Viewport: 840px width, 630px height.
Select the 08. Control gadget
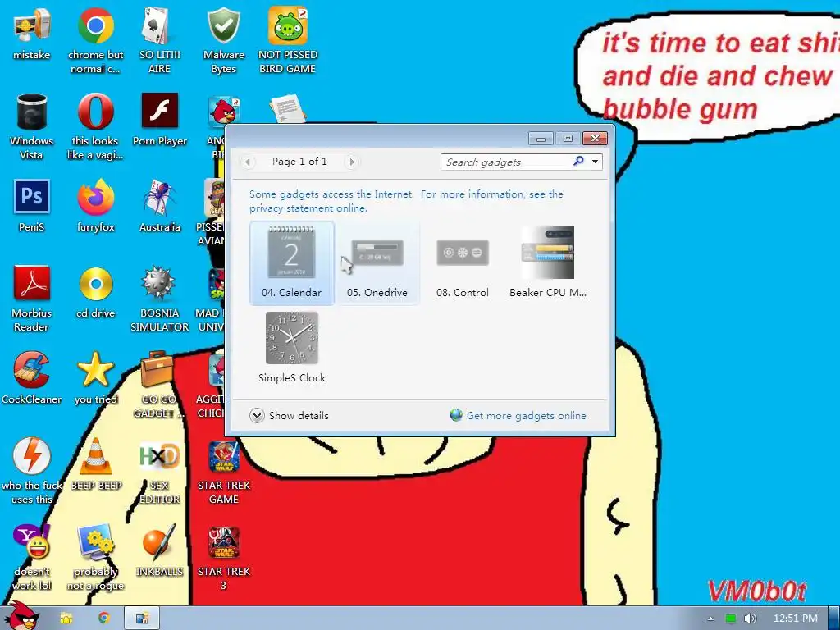pyautogui.click(x=463, y=262)
